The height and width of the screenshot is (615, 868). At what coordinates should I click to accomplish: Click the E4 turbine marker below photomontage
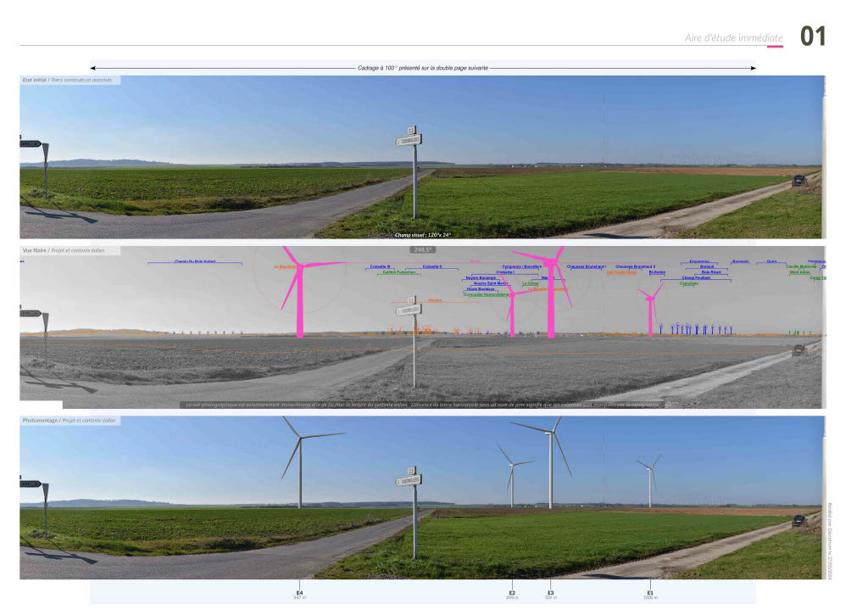click(299, 595)
